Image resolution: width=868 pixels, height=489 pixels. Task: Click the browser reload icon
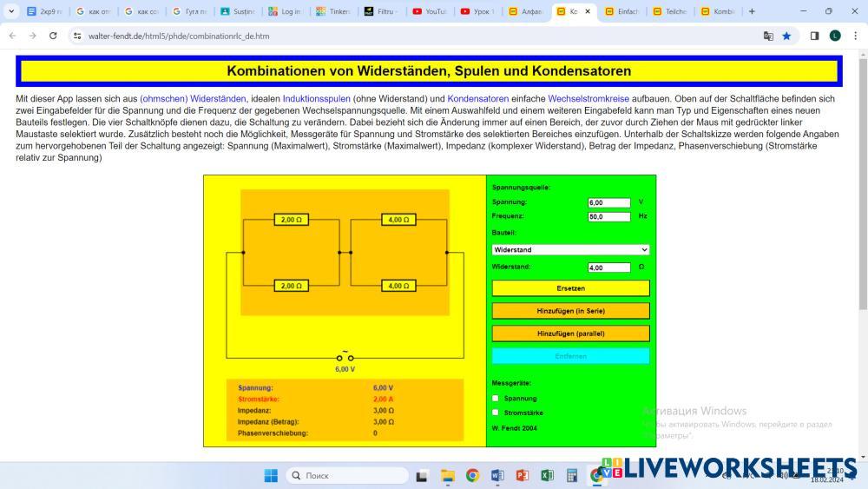(x=53, y=36)
